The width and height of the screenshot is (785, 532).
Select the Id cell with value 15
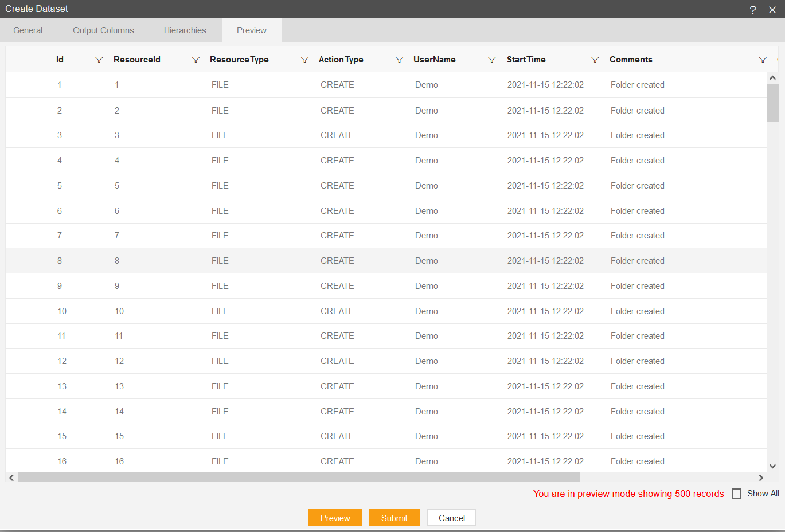[x=62, y=436]
